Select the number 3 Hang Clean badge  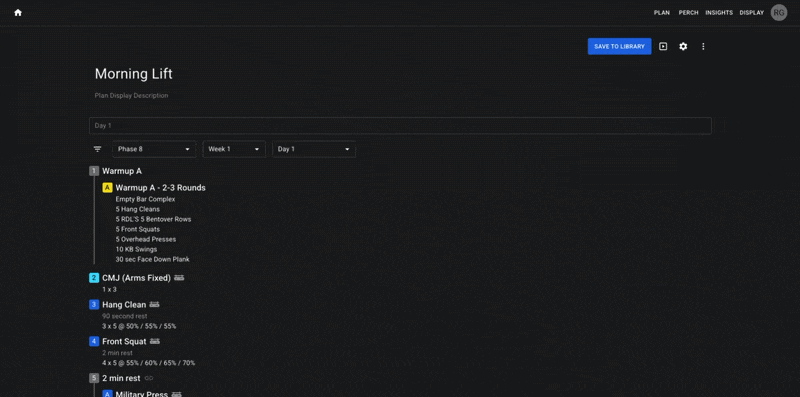[x=94, y=305]
